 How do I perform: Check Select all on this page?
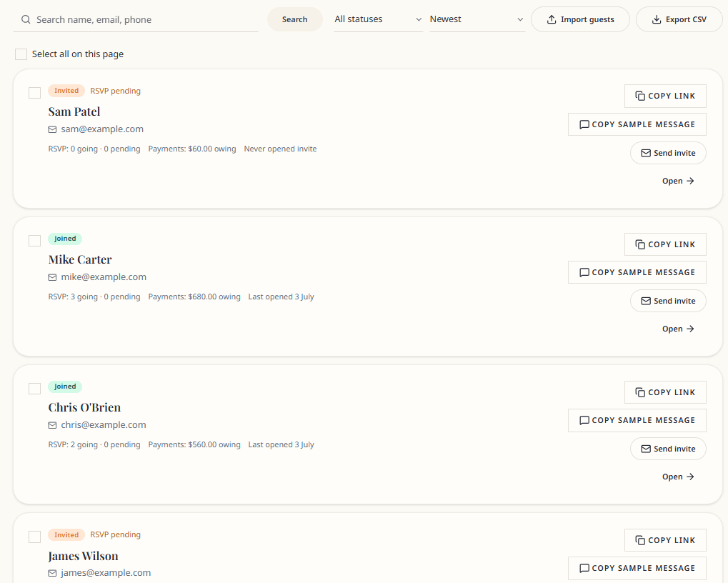(x=21, y=54)
